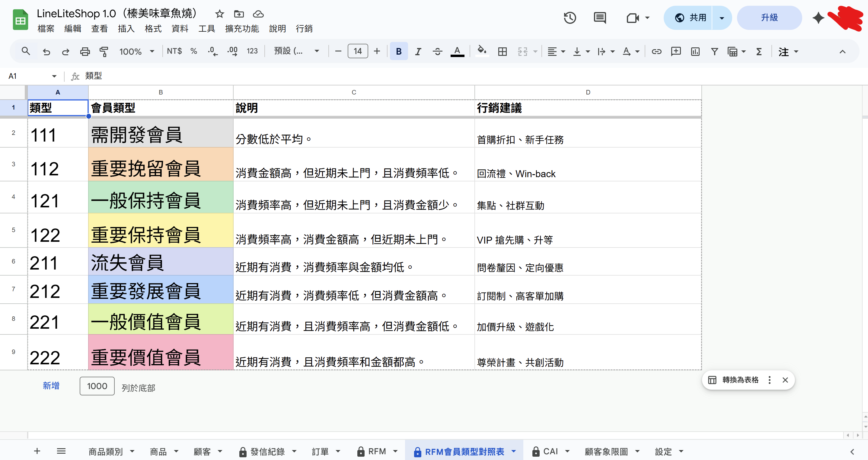Image resolution: width=868 pixels, height=460 pixels.
Task: Toggle bold formatting
Action: pyautogui.click(x=399, y=52)
